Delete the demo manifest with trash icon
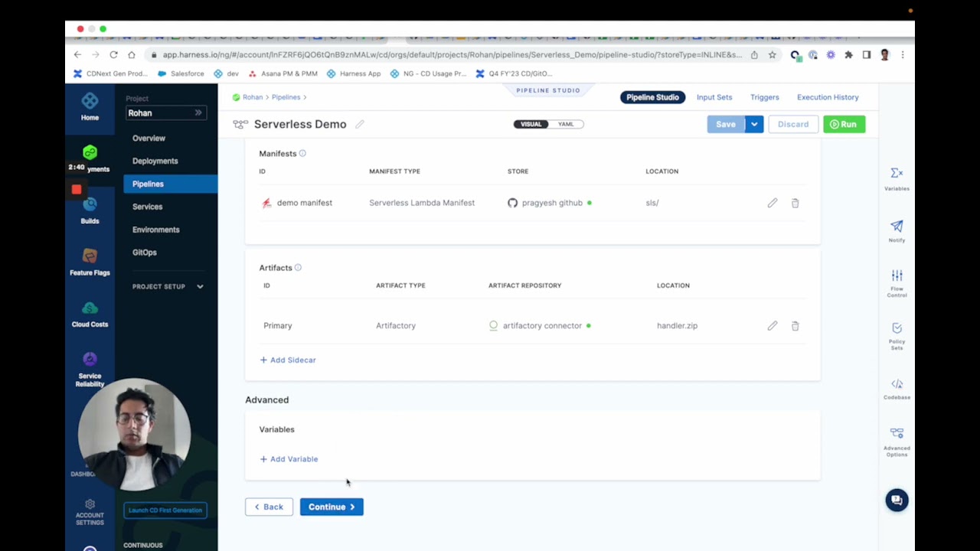This screenshot has height=551, width=980. (795, 203)
